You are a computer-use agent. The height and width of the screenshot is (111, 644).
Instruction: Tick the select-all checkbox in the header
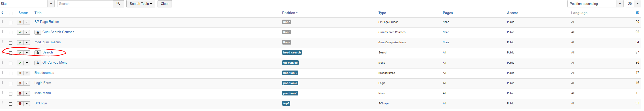(x=11, y=13)
